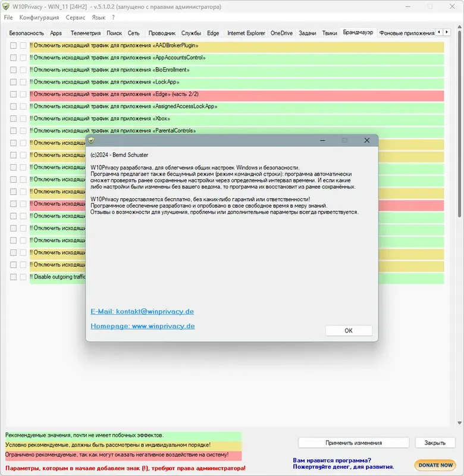Select the ParentalControls entry text
The width and height of the screenshot is (464, 476).
pyautogui.click(x=112, y=130)
